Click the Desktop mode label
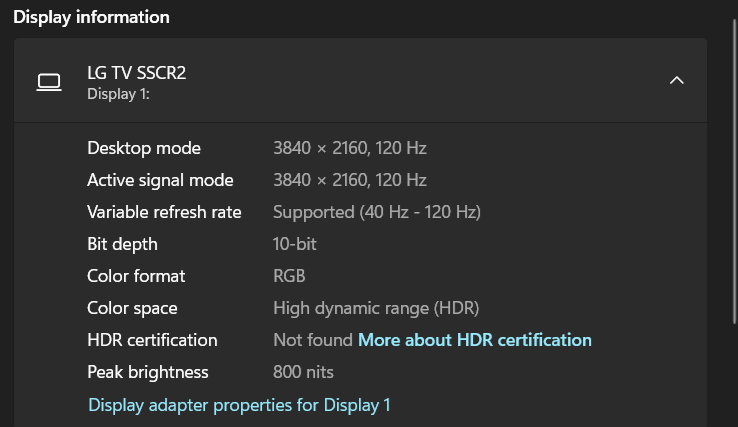The height and width of the screenshot is (427, 738). tap(144, 148)
